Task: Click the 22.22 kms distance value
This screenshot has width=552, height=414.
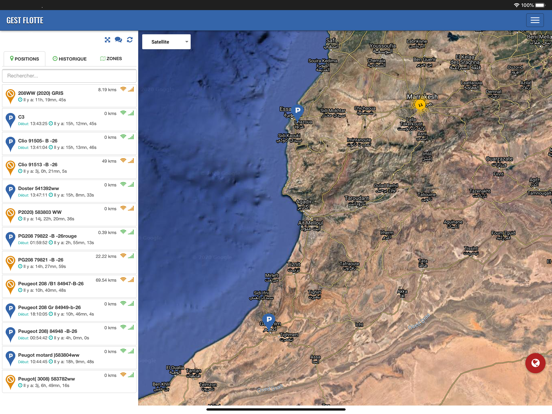Action: point(106,256)
